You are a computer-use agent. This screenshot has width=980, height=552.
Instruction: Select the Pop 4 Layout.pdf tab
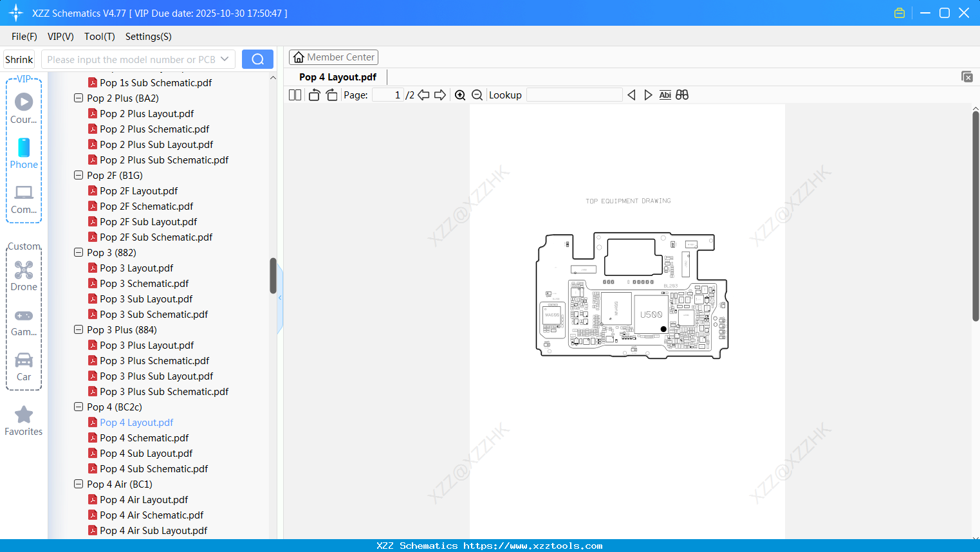click(x=337, y=77)
